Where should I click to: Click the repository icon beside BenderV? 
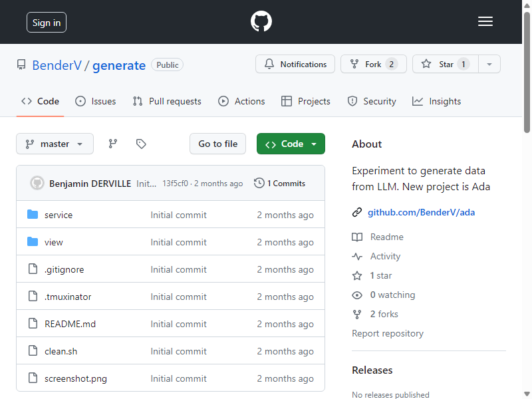coord(21,65)
